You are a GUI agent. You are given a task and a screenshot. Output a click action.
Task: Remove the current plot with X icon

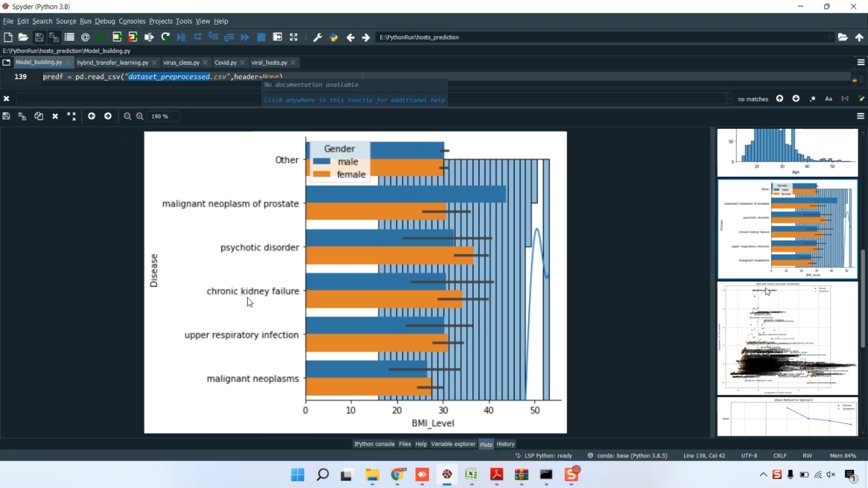click(x=55, y=116)
